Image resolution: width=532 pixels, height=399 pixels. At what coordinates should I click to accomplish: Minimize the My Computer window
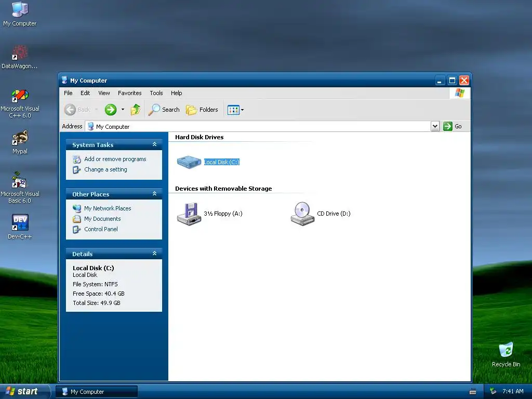click(440, 81)
